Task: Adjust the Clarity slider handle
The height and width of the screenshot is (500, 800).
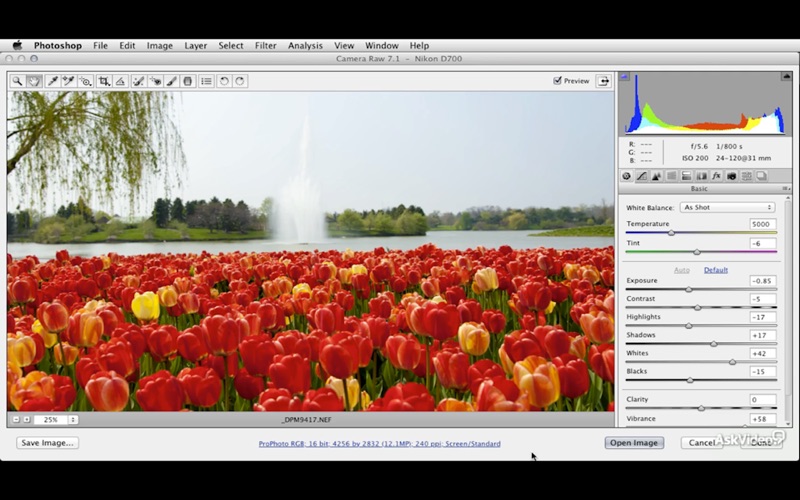Action: point(702,409)
